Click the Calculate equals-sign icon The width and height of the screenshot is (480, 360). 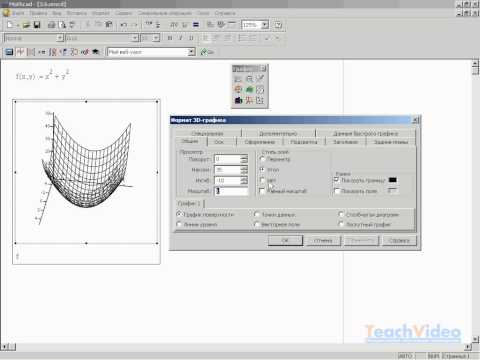pos(196,25)
